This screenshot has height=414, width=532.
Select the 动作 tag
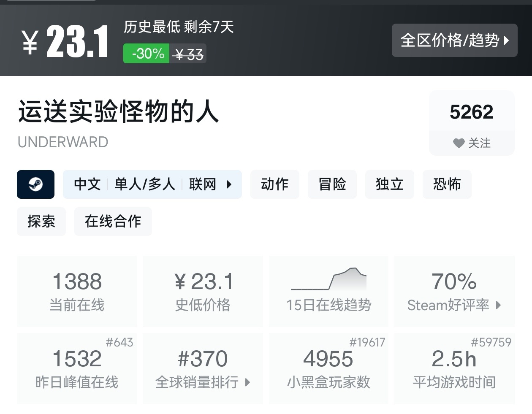(275, 184)
